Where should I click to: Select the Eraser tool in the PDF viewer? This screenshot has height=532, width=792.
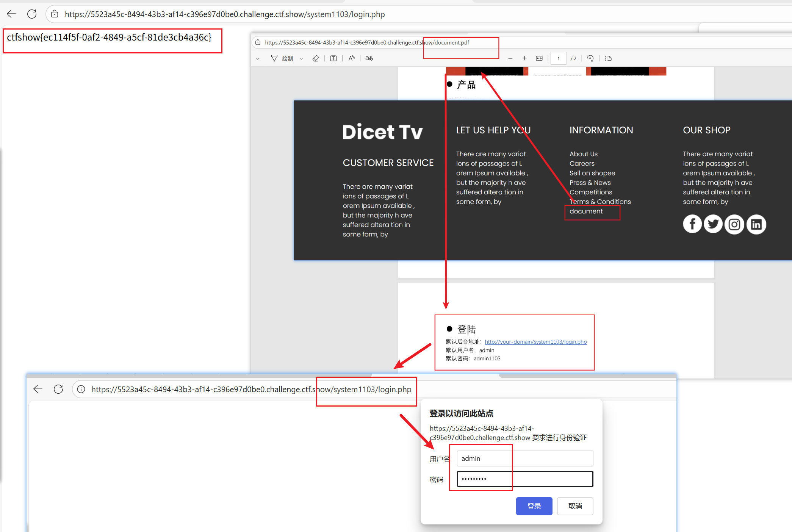click(316, 58)
